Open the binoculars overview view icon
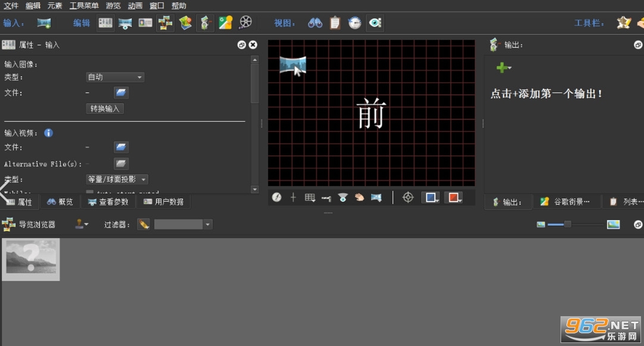644x346 pixels. click(x=315, y=23)
